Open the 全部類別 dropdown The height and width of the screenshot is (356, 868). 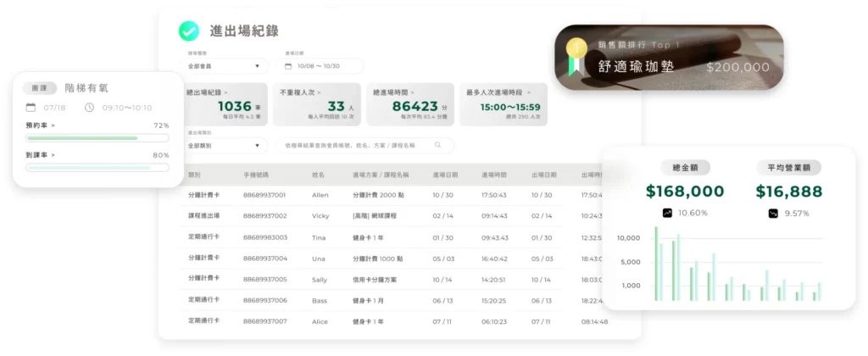(225, 146)
